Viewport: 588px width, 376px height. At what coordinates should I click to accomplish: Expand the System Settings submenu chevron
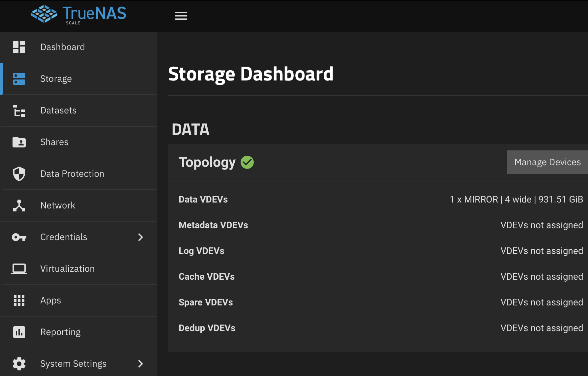140,364
